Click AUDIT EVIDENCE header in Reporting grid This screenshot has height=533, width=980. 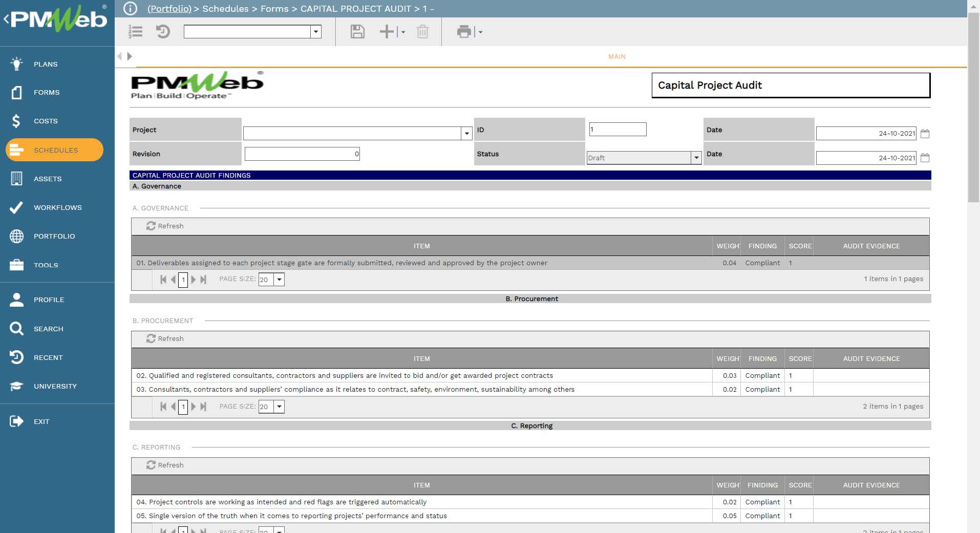871,485
